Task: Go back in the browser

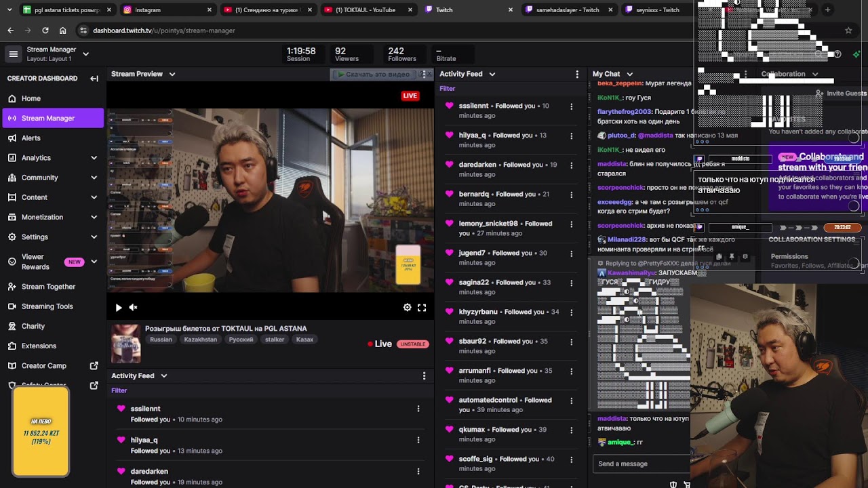Action: (10, 30)
